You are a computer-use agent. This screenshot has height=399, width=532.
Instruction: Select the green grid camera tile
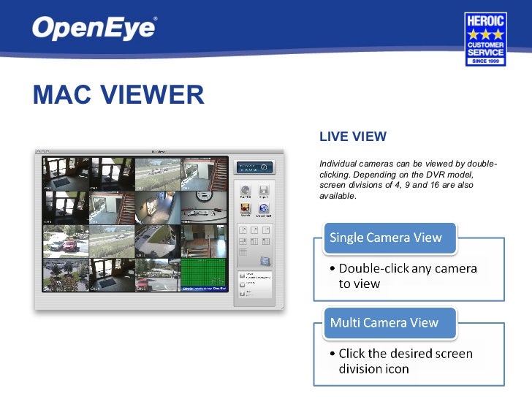pos(204,275)
